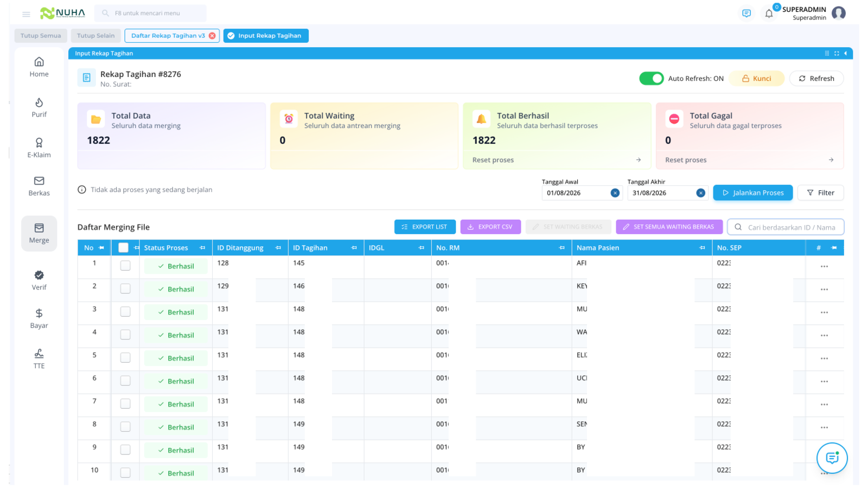The width and height of the screenshot is (868, 488).
Task: Click the EXPORT CSV button
Action: tap(490, 227)
